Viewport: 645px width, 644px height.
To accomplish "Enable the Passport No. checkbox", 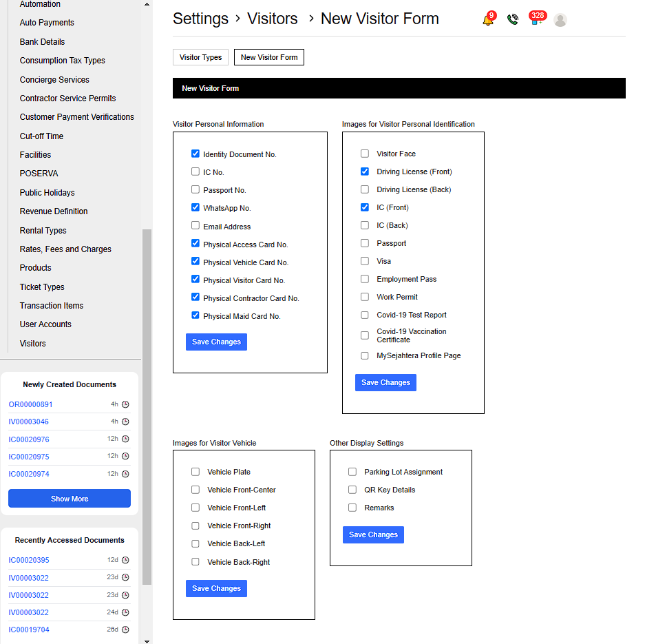I will [195, 190].
